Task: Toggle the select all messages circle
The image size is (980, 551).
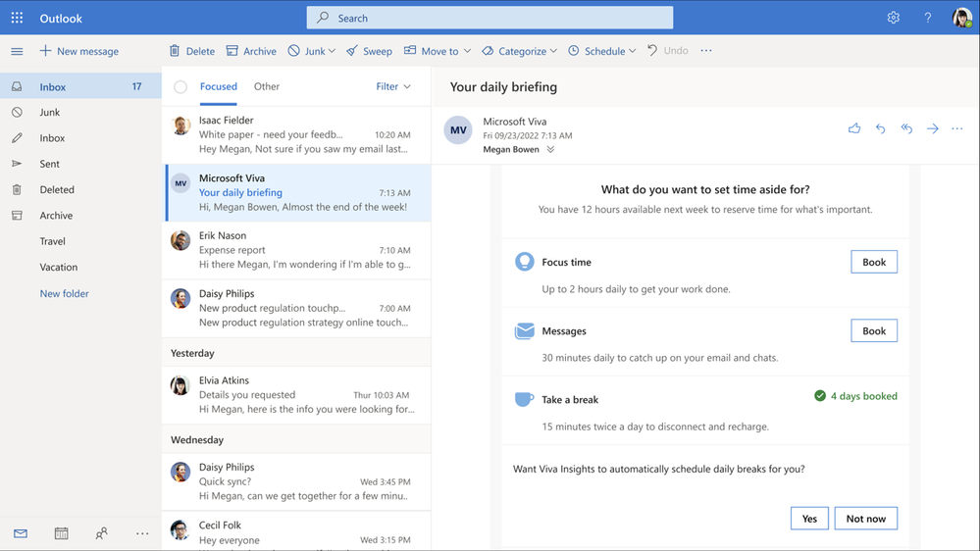Action: pyautogui.click(x=181, y=87)
